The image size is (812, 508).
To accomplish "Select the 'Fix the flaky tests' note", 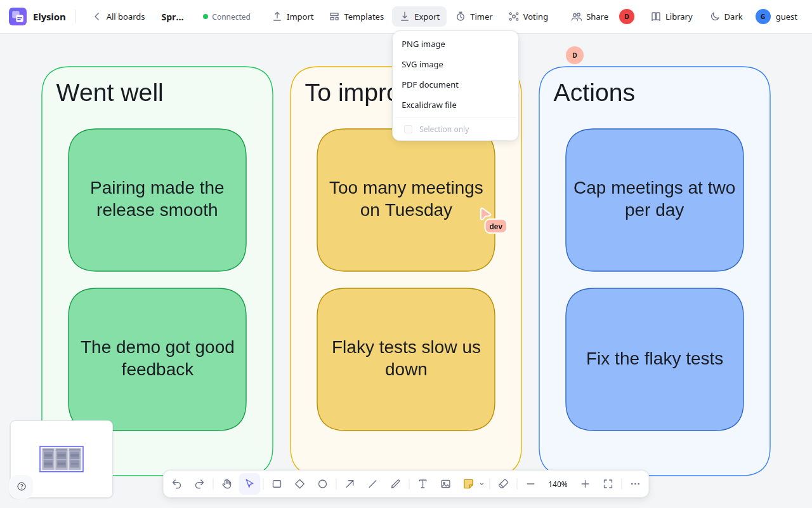I will click(655, 359).
